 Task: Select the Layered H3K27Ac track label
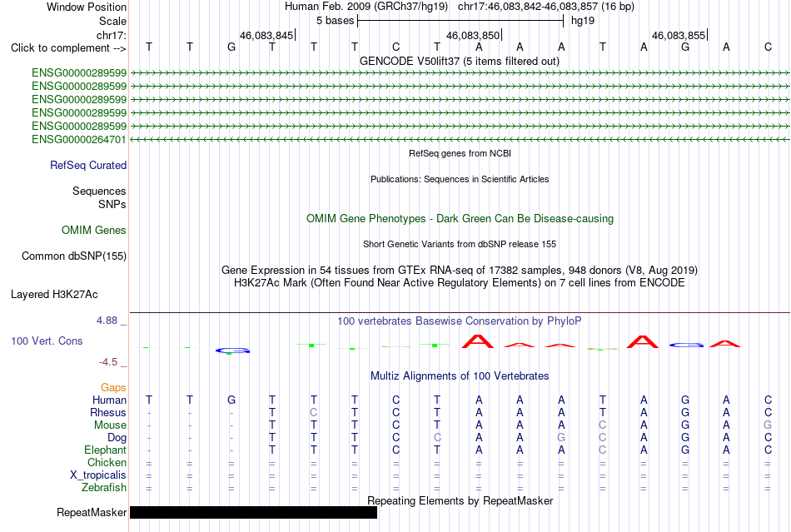point(54,295)
